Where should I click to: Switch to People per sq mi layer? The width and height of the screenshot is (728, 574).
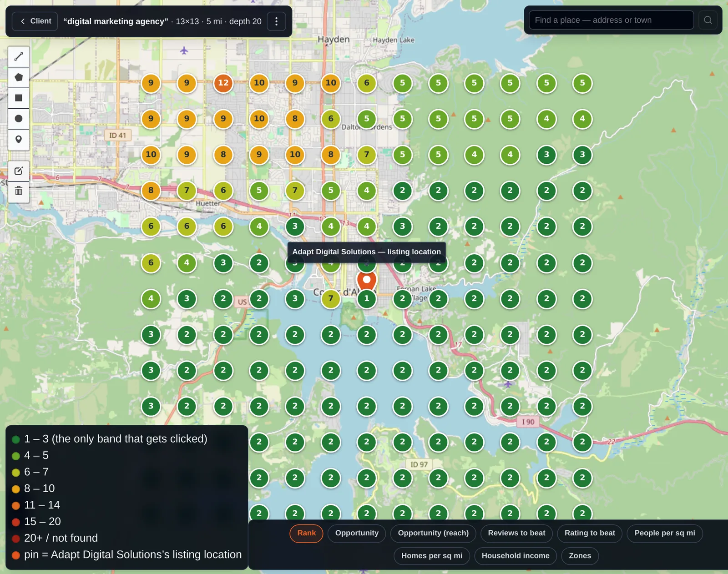[x=665, y=533]
